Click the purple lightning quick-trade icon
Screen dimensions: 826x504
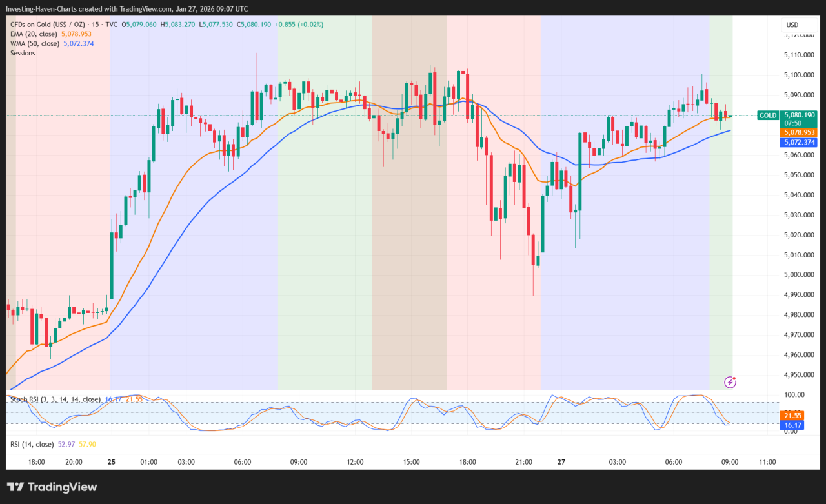click(729, 383)
